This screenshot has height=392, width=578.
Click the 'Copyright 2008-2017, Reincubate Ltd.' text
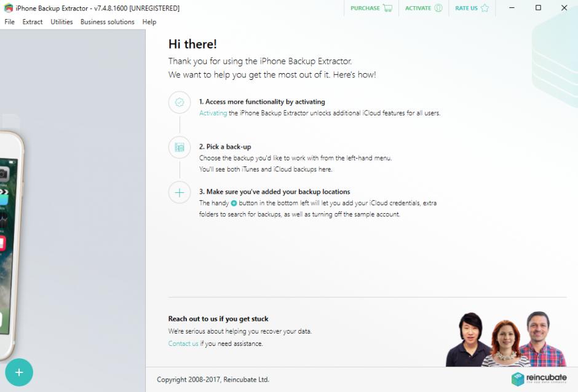click(213, 380)
